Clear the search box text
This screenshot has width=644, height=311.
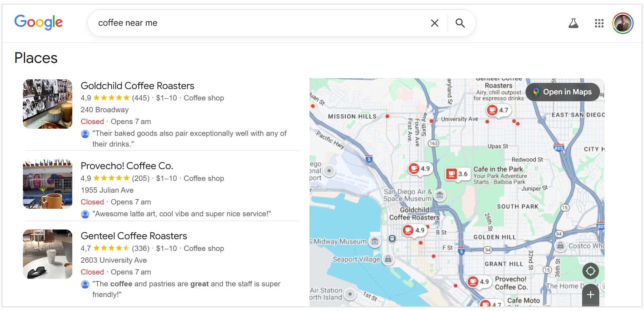(x=434, y=23)
